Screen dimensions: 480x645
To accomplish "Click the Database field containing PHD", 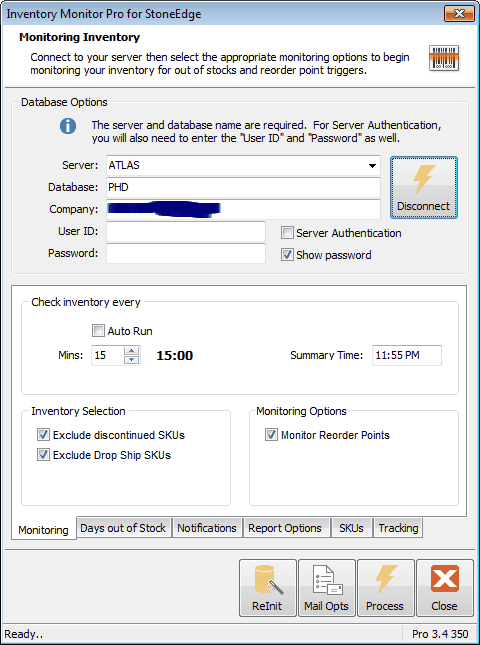I will point(243,187).
